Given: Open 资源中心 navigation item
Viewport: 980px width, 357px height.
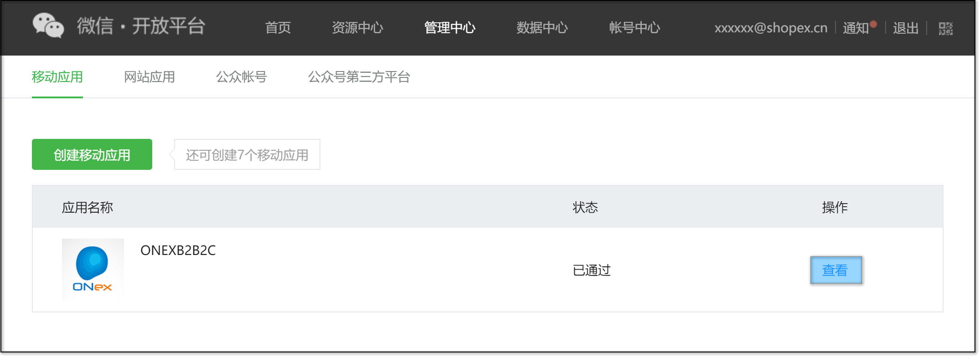Looking at the screenshot, I should pos(357,28).
